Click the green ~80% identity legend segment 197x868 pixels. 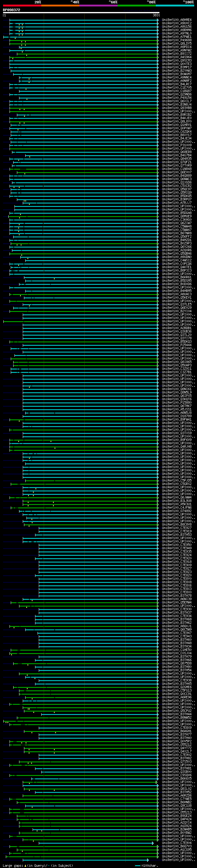pos(137,6)
